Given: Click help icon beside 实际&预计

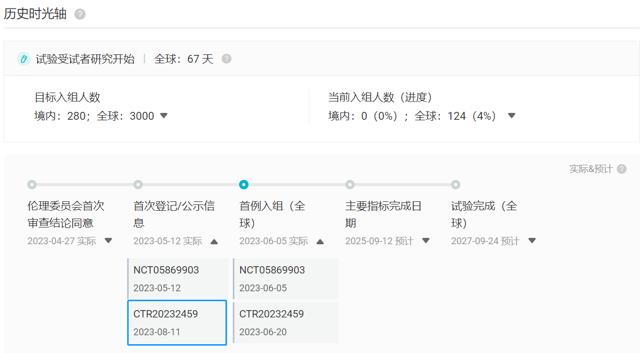Looking at the screenshot, I should pos(622,169).
